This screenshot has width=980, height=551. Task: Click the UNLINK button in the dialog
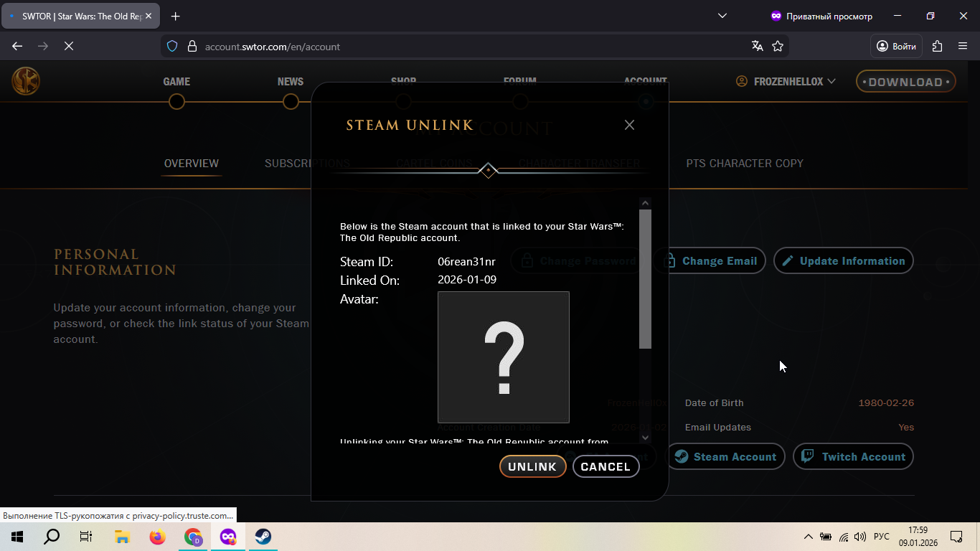[532, 466]
